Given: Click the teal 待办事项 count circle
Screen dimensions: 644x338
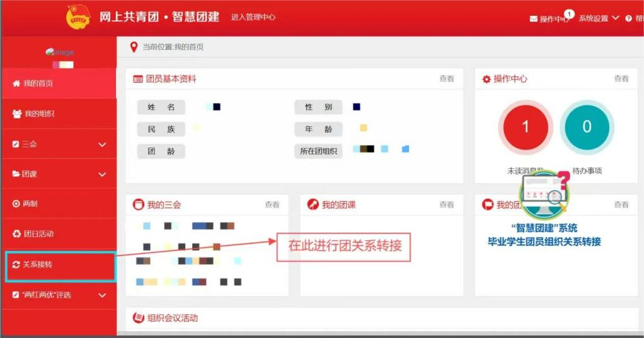Looking at the screenshot, I should pyautogui.click(x=587, y=127).
